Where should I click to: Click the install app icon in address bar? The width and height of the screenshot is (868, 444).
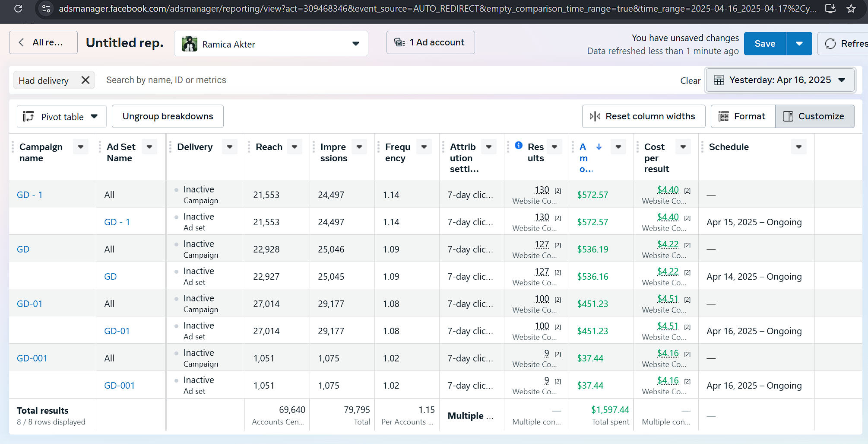pos(830,9)
